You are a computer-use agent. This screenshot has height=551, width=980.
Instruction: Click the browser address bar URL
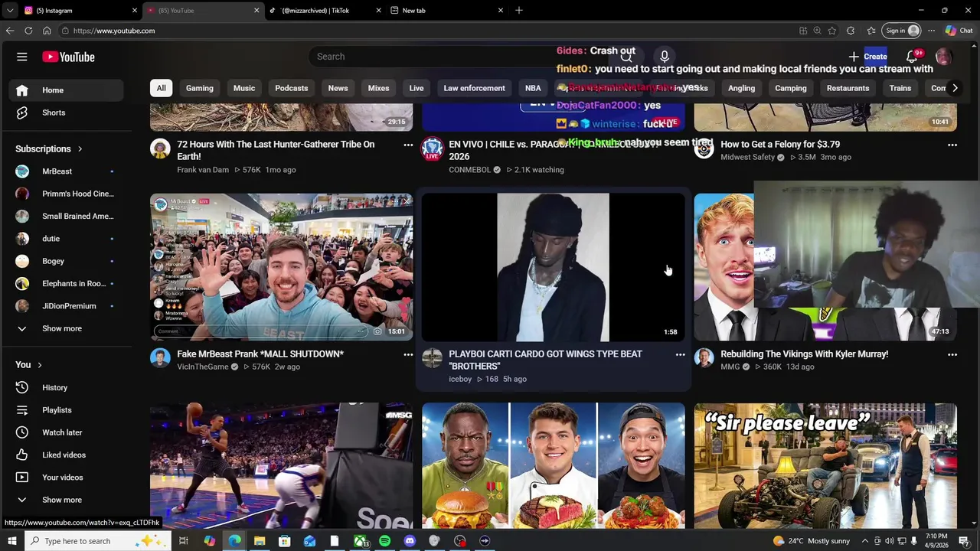click(x=114, y=31)
